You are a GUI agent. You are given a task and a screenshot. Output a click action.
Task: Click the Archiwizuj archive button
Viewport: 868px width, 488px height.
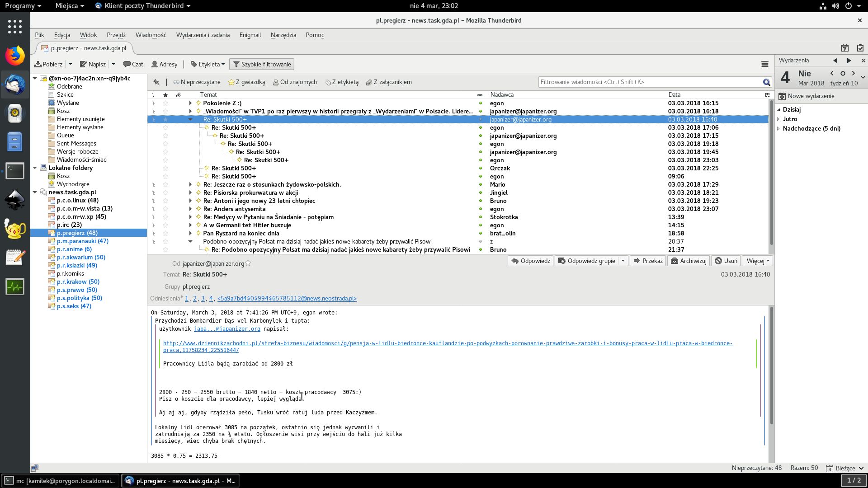(x=689, y=261)
